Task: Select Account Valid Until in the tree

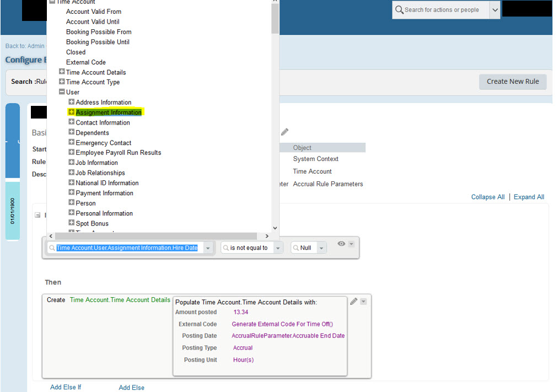Action: pyautogui.click(x=93, y=22)
